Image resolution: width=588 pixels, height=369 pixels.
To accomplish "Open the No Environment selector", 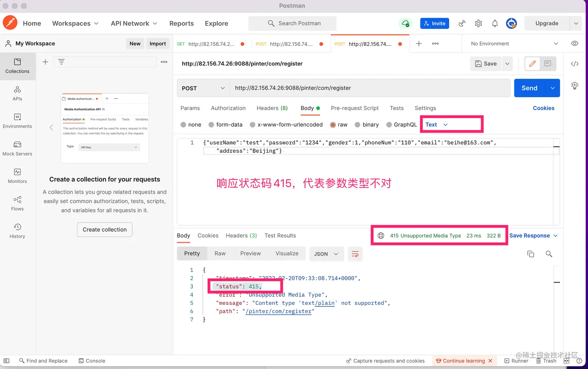I will (514, 44).
